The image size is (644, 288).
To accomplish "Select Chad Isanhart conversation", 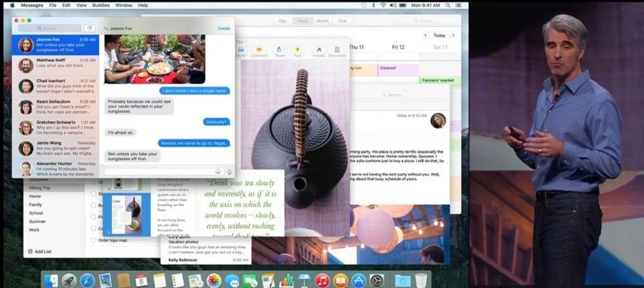I will coord(55,86).
